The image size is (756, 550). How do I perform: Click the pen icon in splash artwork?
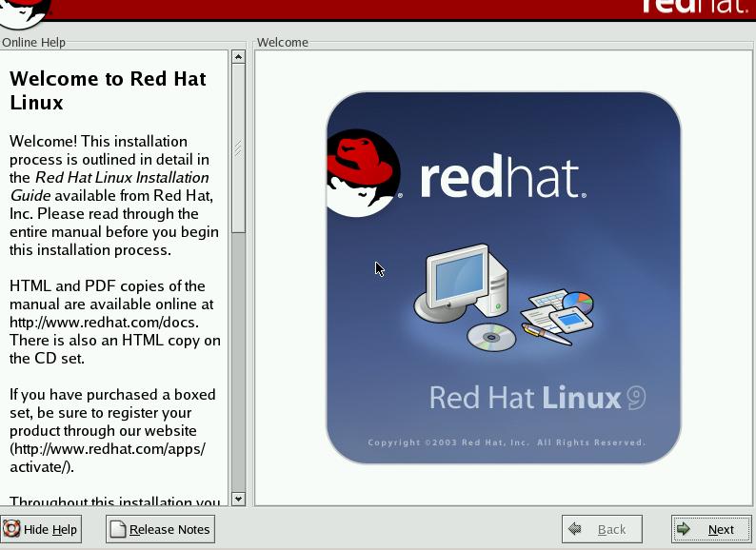[547, 335]
